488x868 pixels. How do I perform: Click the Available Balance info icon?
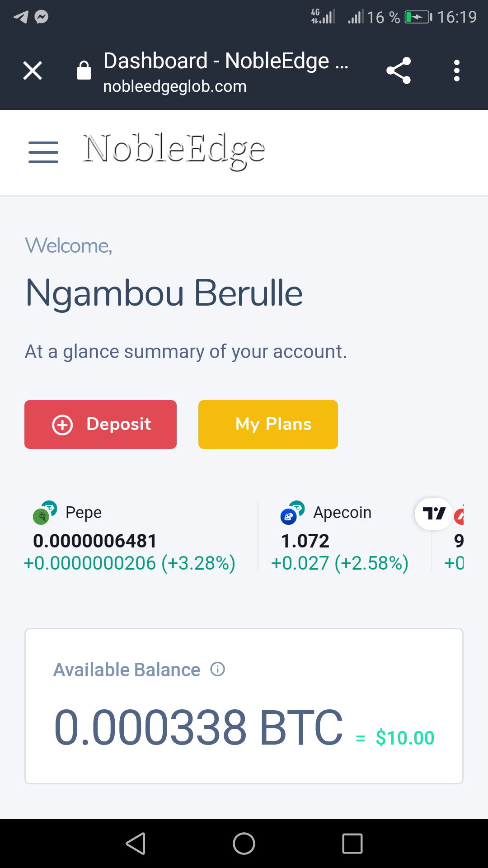(x=218, y=669)
